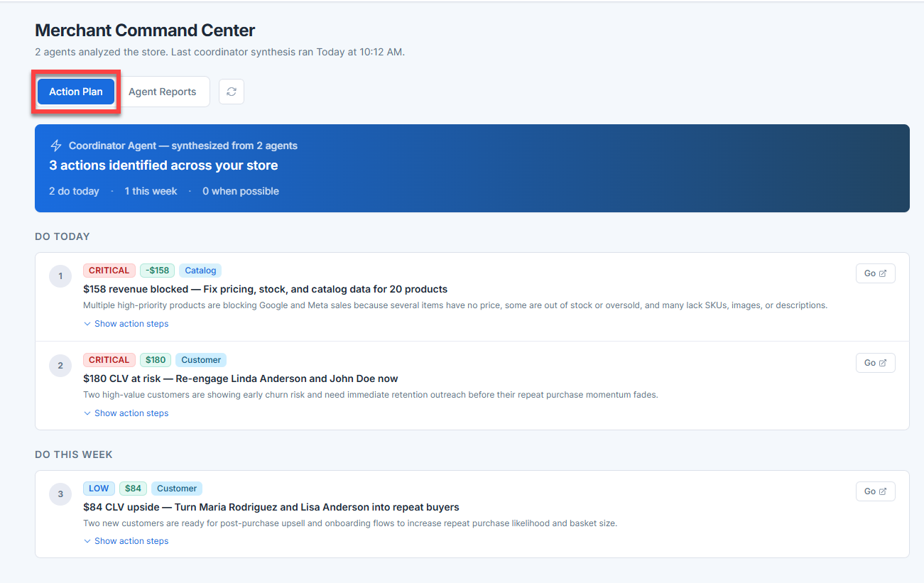
Task: Click Go for the $158 revenue blocked action
Action: pos(875,273)
